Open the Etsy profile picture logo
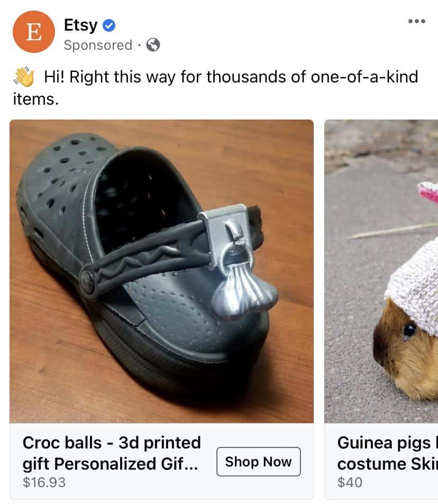 coord(34,32)
